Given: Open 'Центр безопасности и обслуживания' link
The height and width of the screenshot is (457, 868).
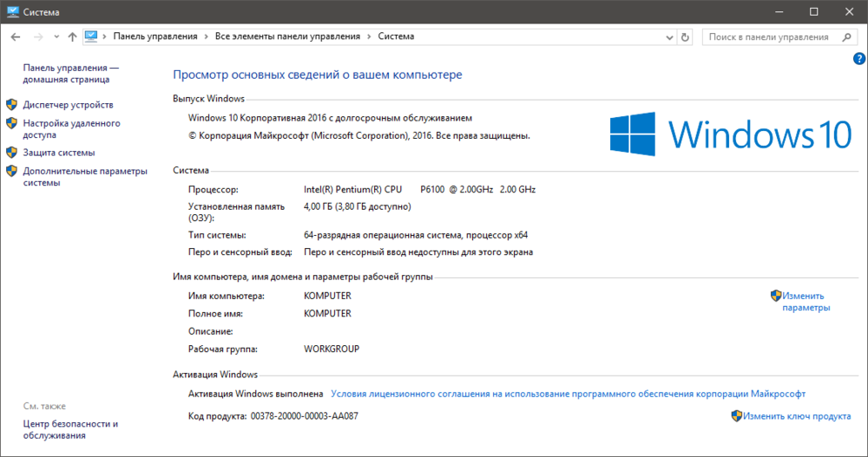Looking at the screenshot, I should coord(70,430).
